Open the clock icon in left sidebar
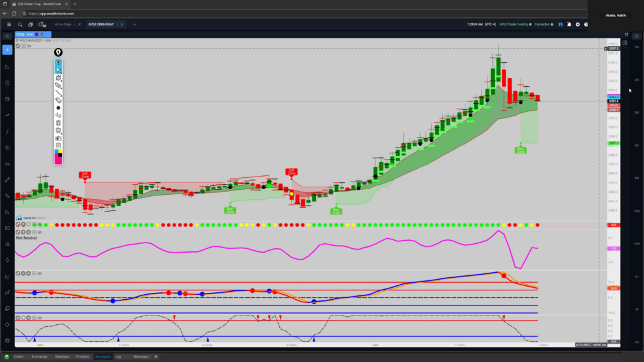 tap(7, 83)
